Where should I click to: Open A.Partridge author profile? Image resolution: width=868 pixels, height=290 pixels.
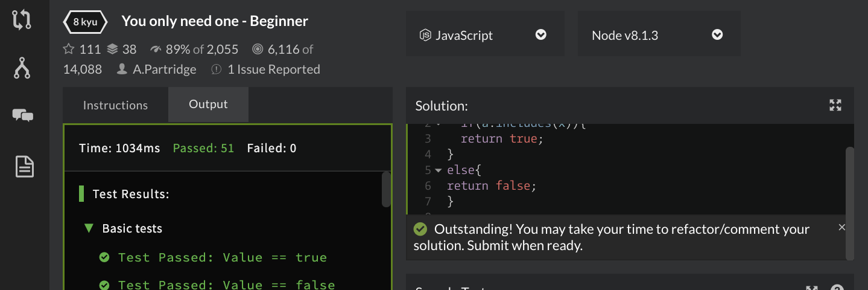pyautogui.click(x=165, y=69)
